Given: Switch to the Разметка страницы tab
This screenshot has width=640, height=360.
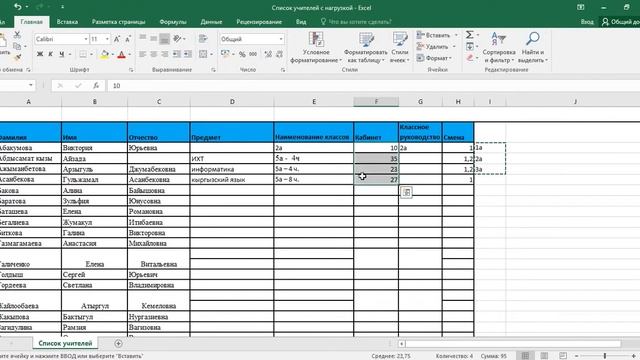Looking at the screenshot, I should pos(118,22).
